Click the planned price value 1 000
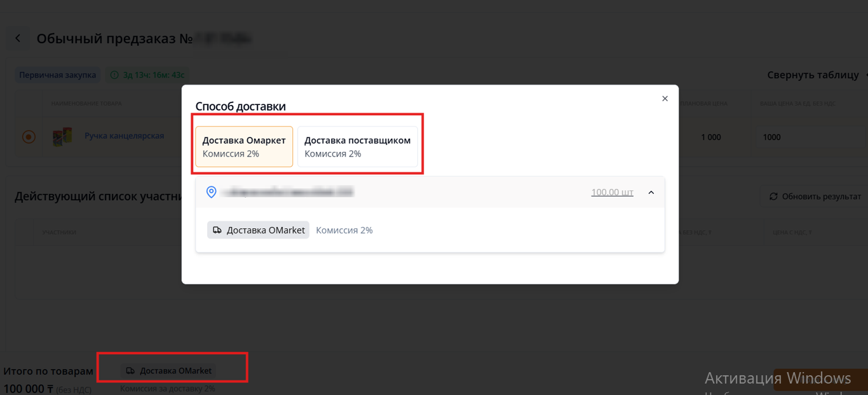The height and width of the screenshot is (395, 868). pos(711,137)
